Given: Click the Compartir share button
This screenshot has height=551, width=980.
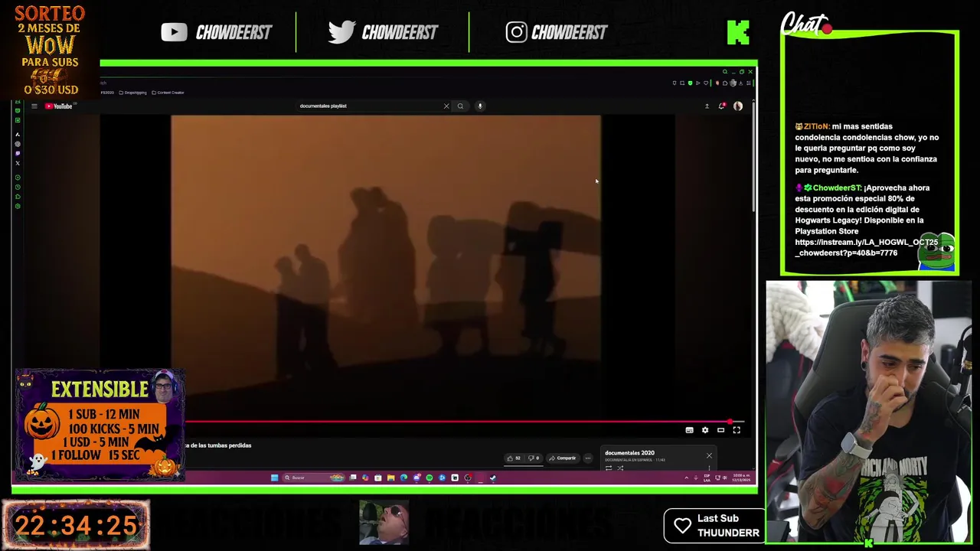Looking at the screenshot, I should pos(562,458).
